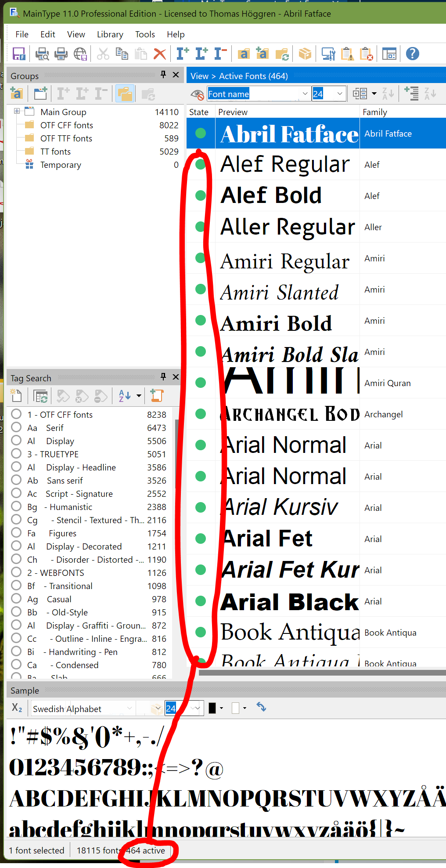Click the red X delete icon

[x=160, y=54]
